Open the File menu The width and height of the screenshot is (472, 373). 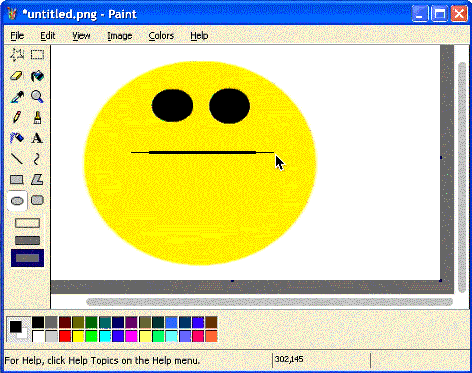tap(17, 36)
